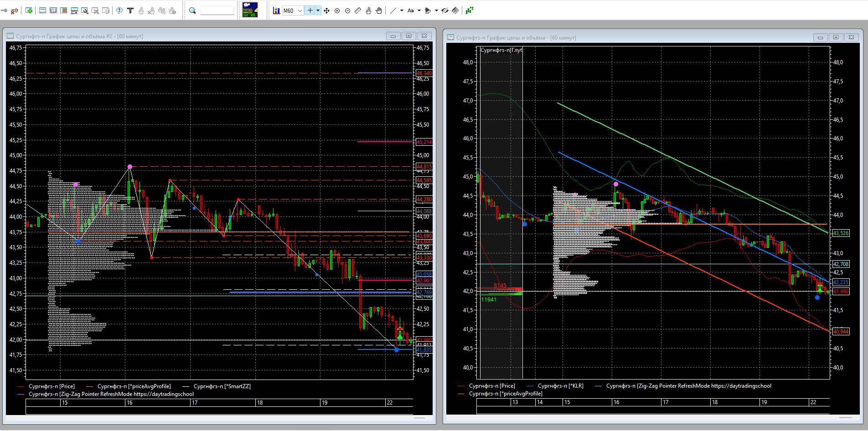Screen dimensions: 868x431
Task: Zoom in with the plus circle icon
Action: [x=337, y=10]
